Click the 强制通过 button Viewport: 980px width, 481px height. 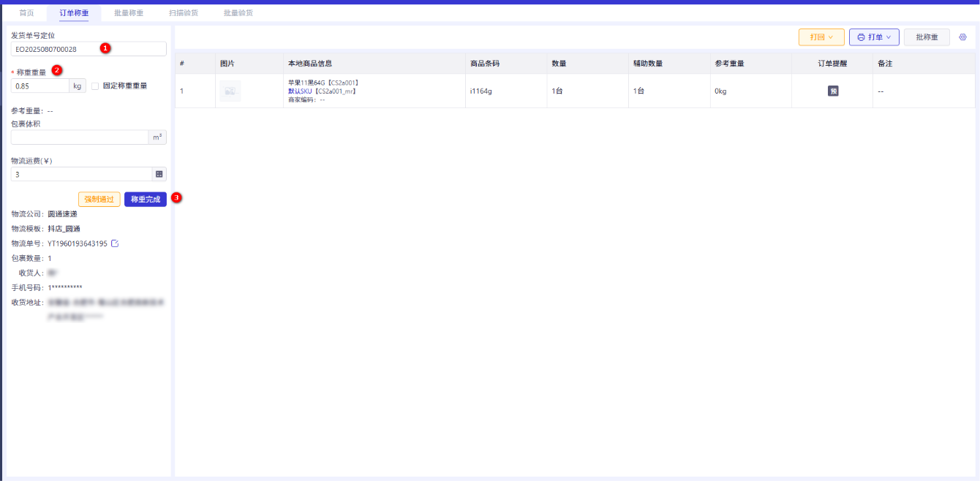tap(99, 199)
